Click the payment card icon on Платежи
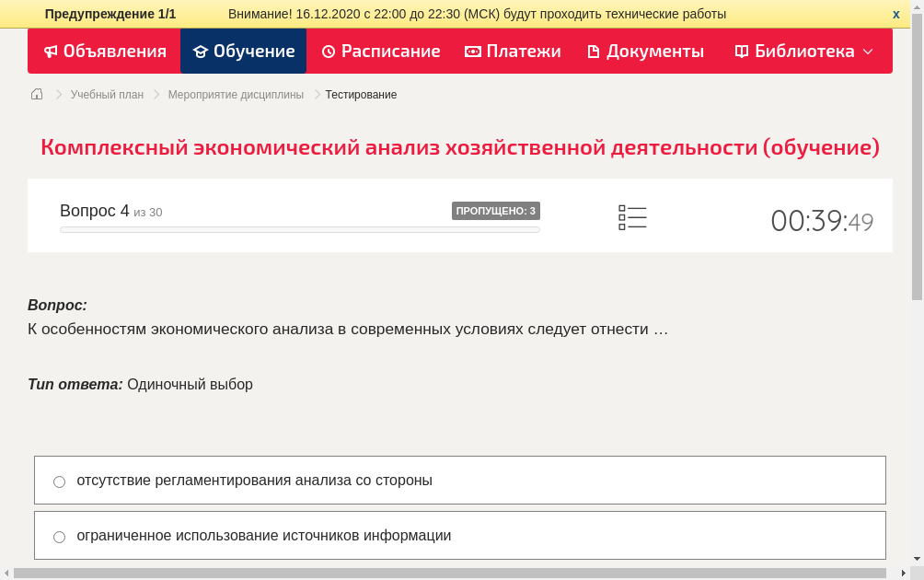924x580 pixels. point(472,52)
